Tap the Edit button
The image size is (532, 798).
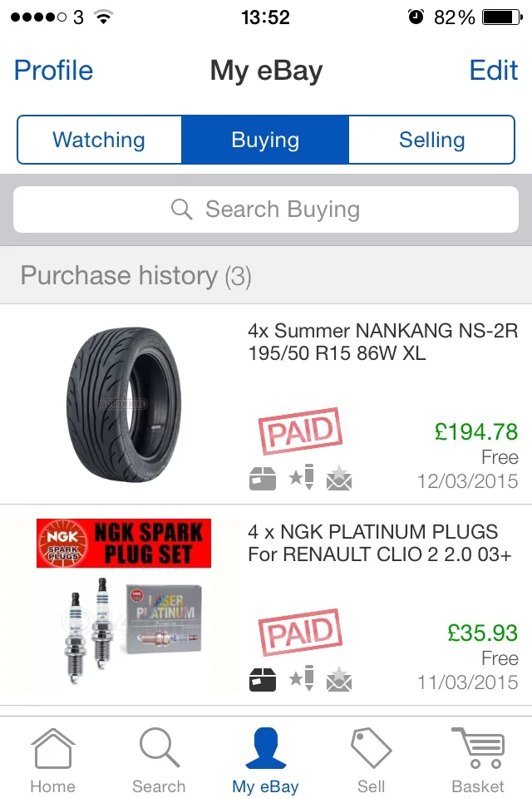493,70
